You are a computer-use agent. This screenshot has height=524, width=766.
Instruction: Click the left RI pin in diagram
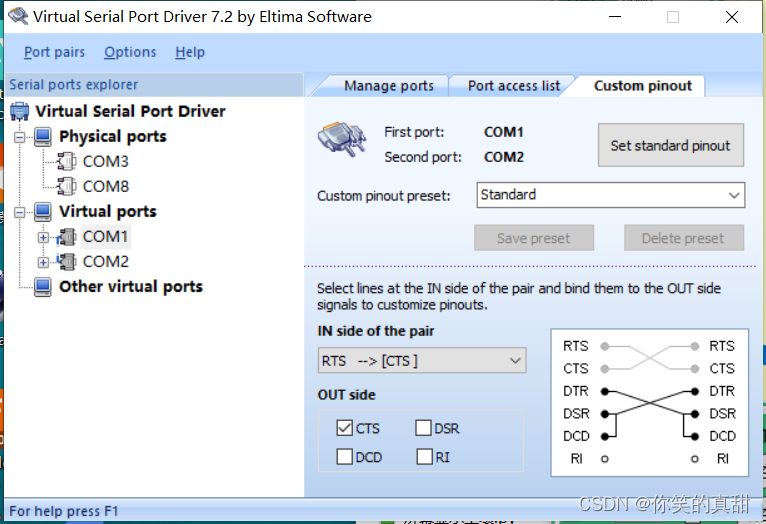[605, 459]
